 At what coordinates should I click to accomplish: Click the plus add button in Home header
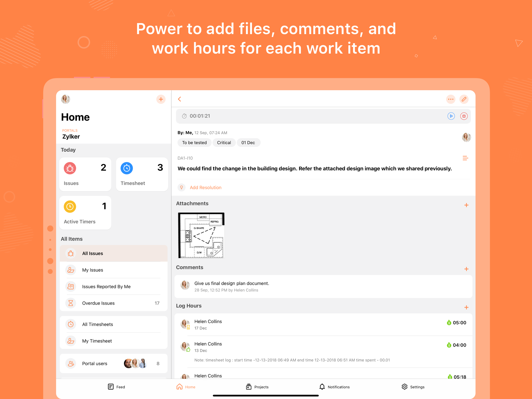161,99
